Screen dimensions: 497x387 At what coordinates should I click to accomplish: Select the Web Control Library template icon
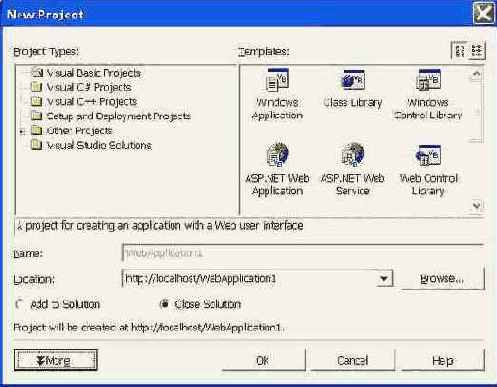coord(429,155)
